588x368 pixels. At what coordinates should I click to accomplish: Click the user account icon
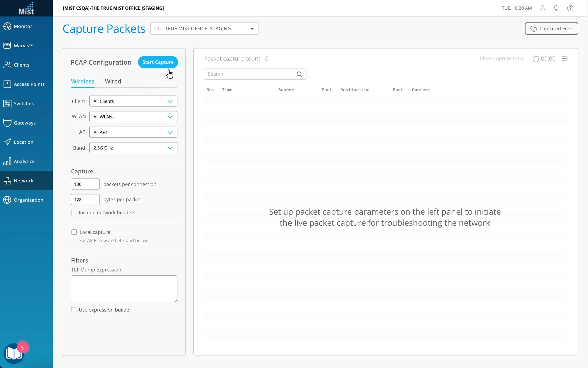click(542, 8)
